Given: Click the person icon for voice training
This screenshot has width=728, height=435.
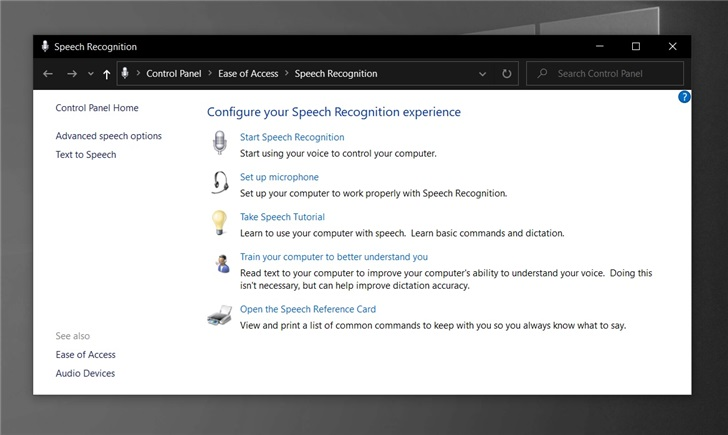Looking at the screenshot, I should pyautogui.click(x=220, y=264).
